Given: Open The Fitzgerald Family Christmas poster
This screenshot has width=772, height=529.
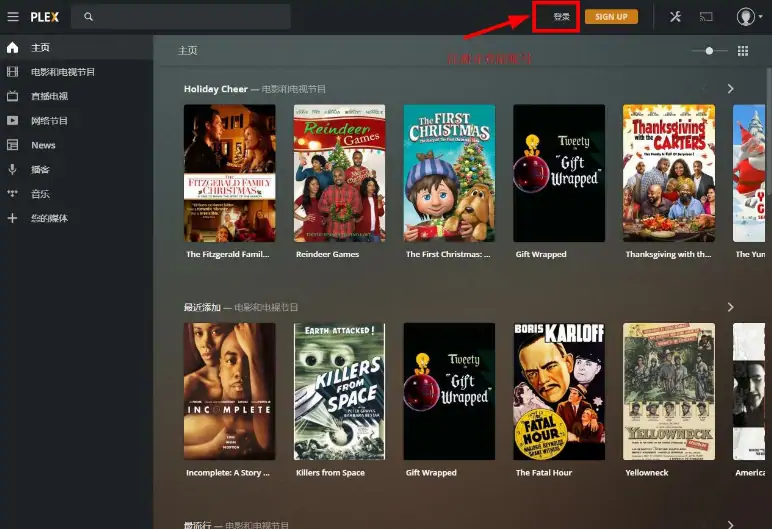Looking at the screenshot, I should tap(229, 173).
